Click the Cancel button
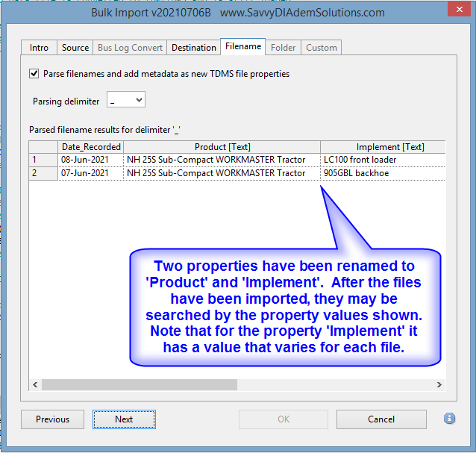The width and height of the screenshot is (476, 453). point(381,419)
